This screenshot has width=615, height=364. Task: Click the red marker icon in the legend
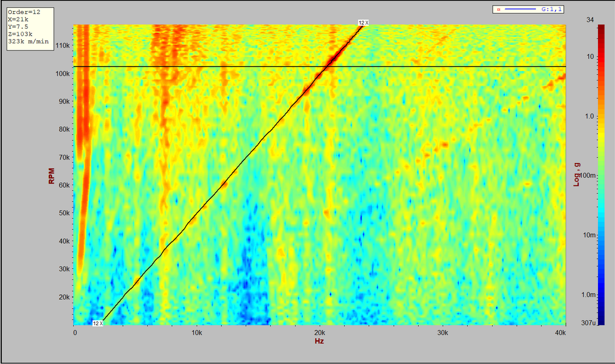pos(498,9)
